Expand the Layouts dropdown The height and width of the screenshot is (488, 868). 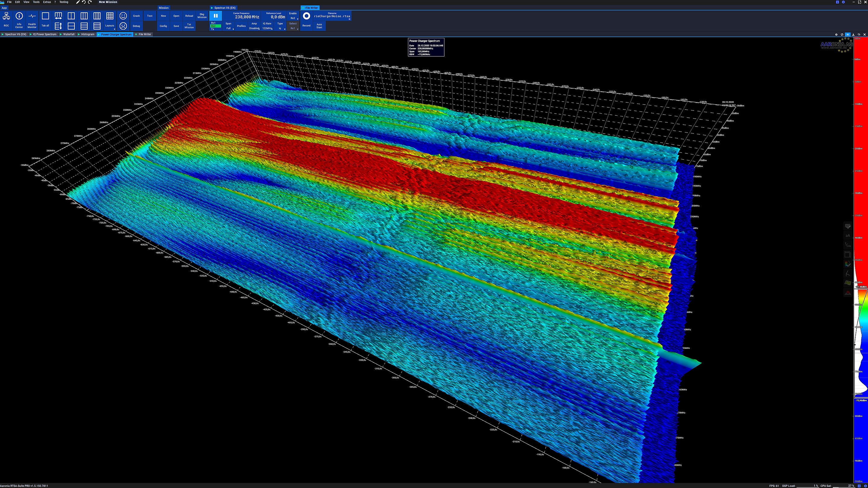pyautogui.click(x=110, y=26)
